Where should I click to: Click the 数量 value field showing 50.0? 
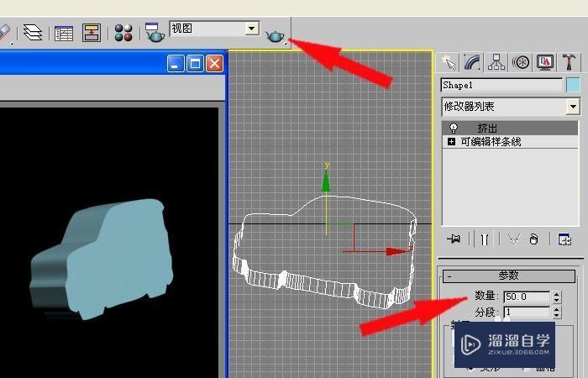click(527, 297)
